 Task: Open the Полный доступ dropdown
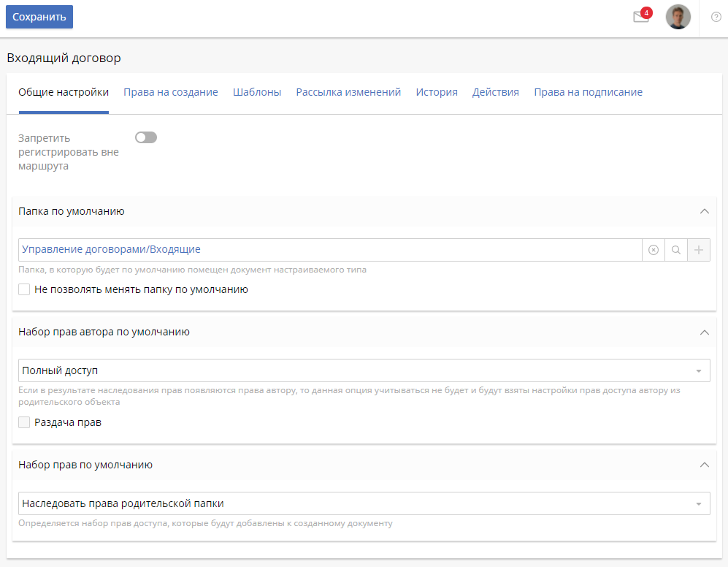tap(364, 371)
